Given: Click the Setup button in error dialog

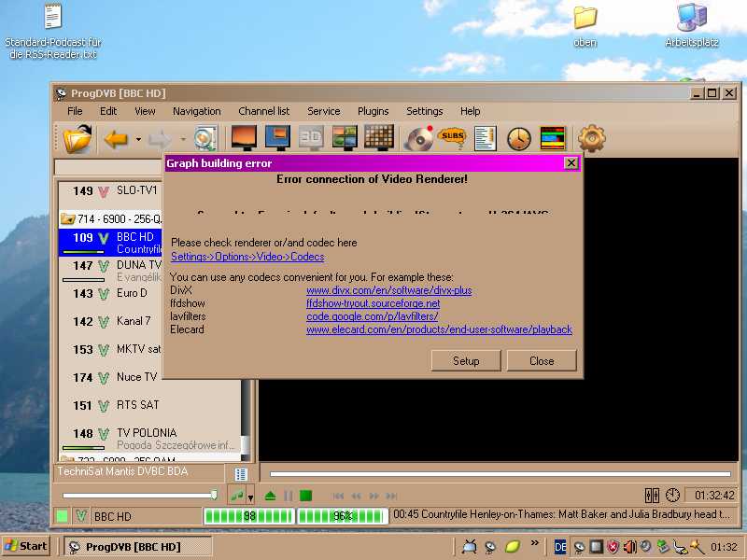Looking at the screenshot, I should tap(466, 361).
